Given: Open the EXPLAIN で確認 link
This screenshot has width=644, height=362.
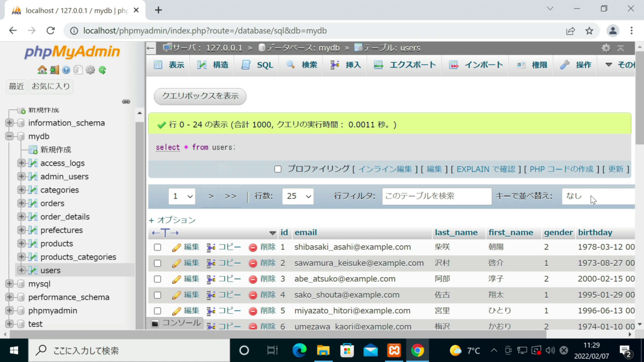Looking at the screenshot, I should click(486, 169).
